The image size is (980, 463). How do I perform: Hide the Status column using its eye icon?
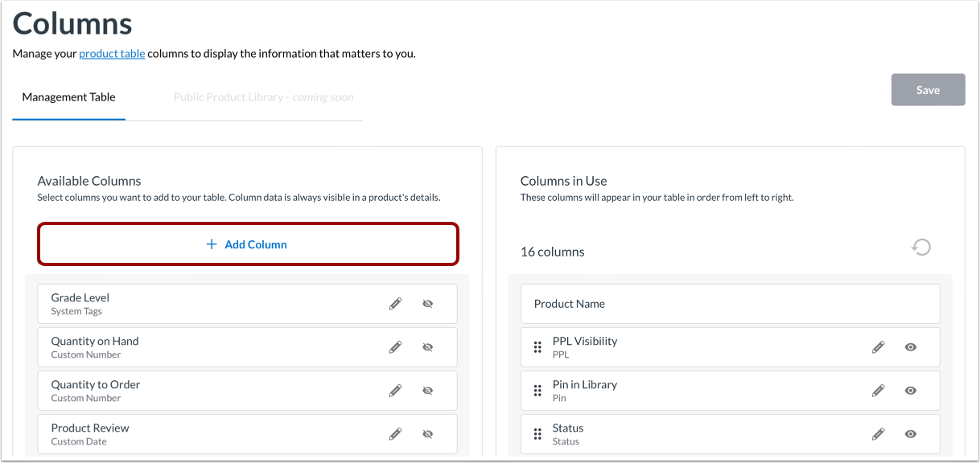[910, 433]
